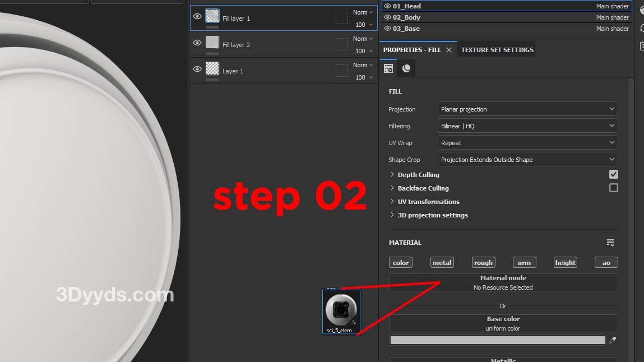Image resolution: width=644 pixels, height=362 pixels.
Task: Hide Layer 1 using eye icon
Action: pyautogui.click(x=197, y=69)
